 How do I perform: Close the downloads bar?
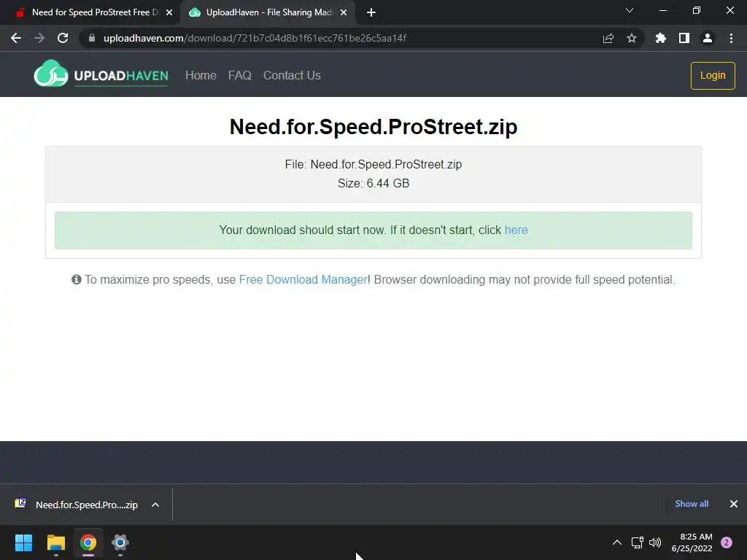(x=734, y=504)
